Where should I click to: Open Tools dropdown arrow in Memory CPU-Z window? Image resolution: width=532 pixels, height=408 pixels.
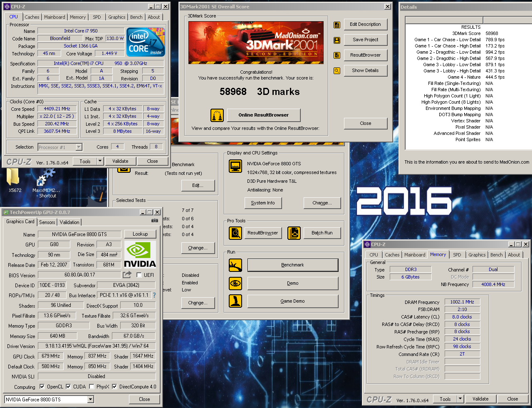[460, 399]
